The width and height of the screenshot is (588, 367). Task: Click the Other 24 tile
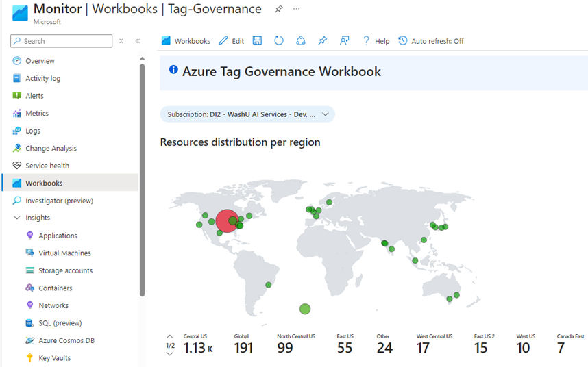click(x=384, y=344)
